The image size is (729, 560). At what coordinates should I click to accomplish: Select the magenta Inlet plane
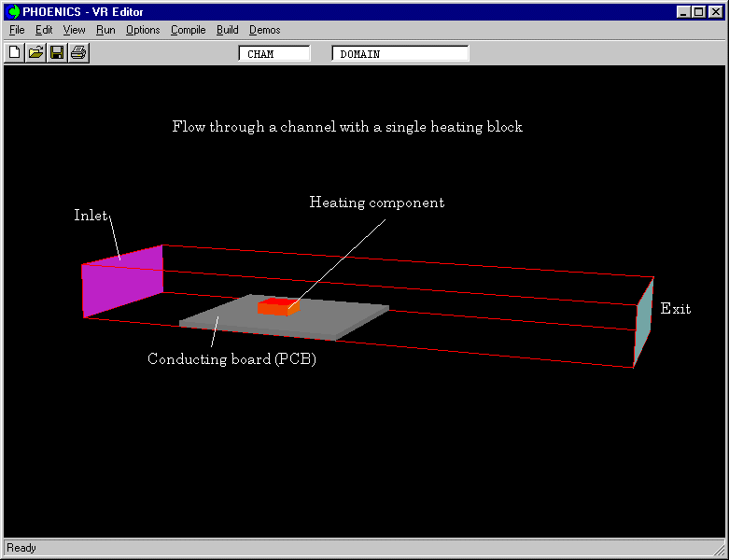122,279
